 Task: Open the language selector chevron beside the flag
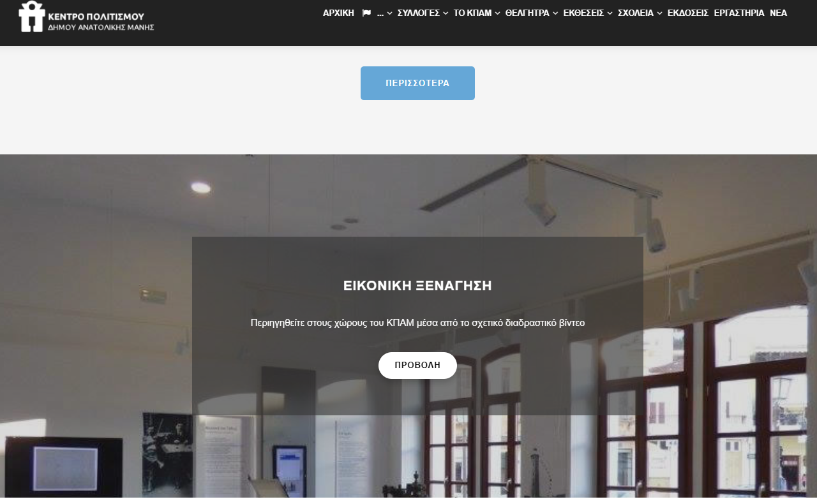(389, 13)
